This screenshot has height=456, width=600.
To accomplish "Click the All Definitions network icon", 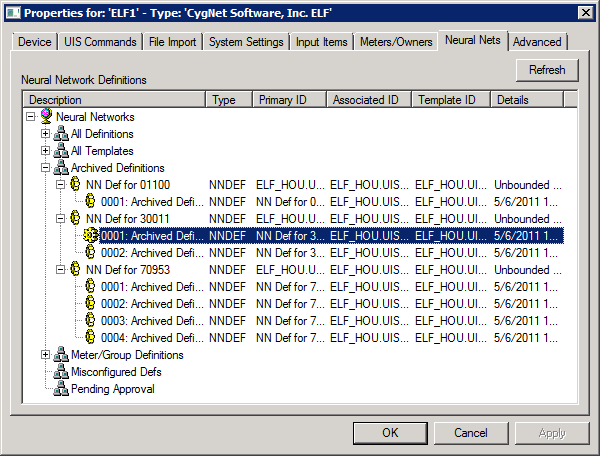I will point(61,134).
